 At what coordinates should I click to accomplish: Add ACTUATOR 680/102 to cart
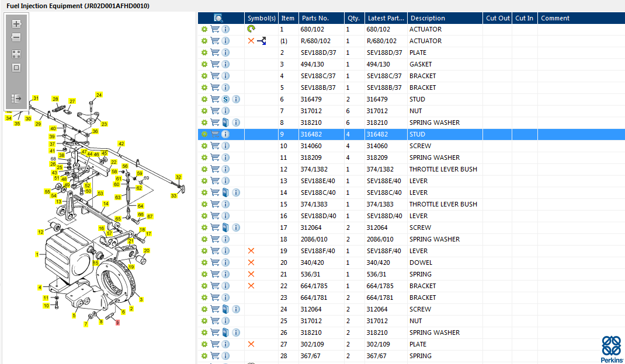click(x=215, y=29)
